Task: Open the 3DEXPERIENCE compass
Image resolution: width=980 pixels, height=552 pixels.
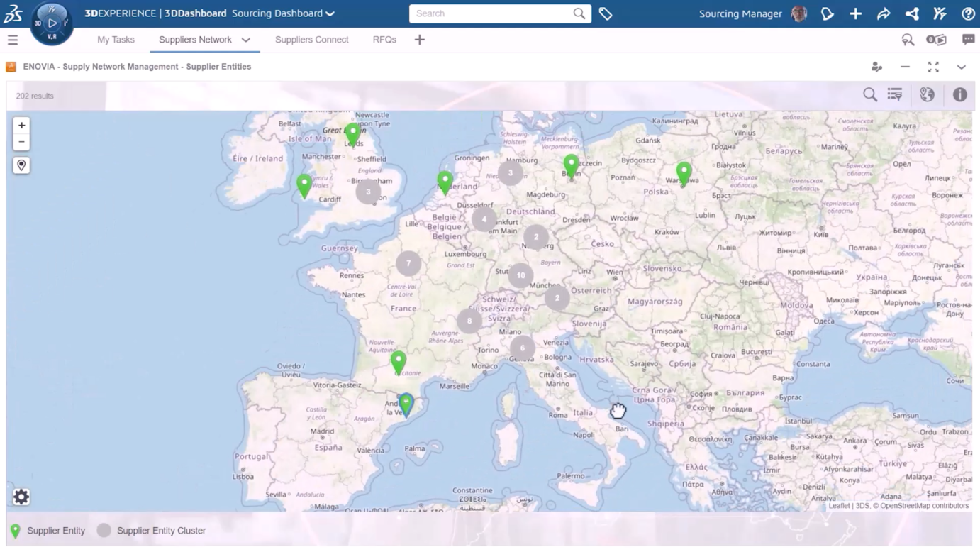Action: pyautogui.click(x=52, y=23)
